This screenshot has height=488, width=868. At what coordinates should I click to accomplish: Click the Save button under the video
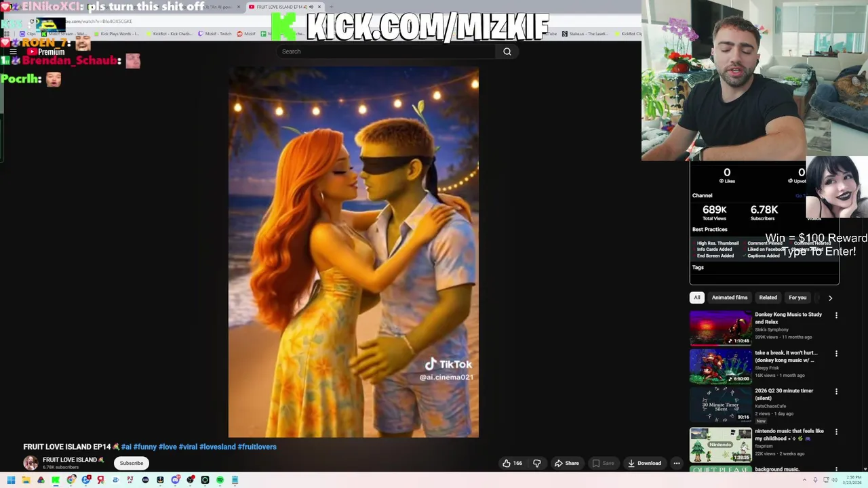pos(603,463)
